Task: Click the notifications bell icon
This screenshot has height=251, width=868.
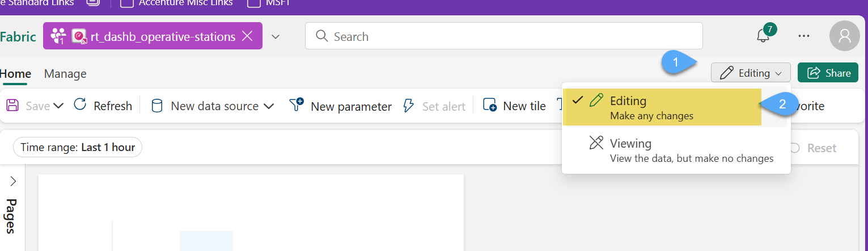Action: tap(763, 36)
